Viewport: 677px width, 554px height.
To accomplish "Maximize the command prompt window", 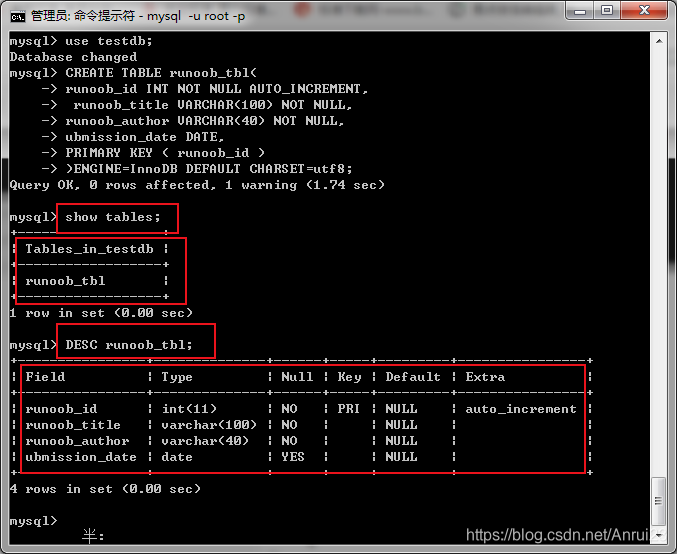I will point(607,10).
